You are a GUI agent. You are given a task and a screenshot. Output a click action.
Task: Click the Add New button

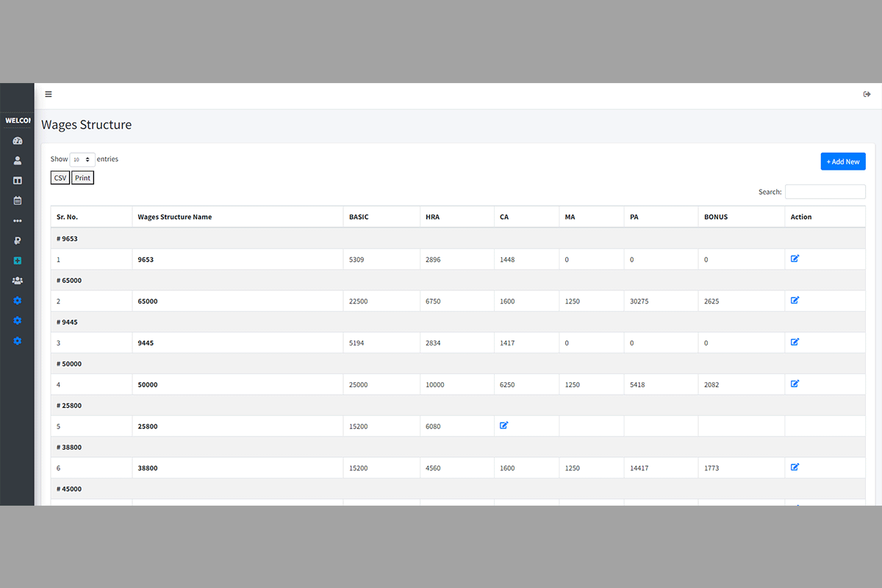click(x=843, y=162)
